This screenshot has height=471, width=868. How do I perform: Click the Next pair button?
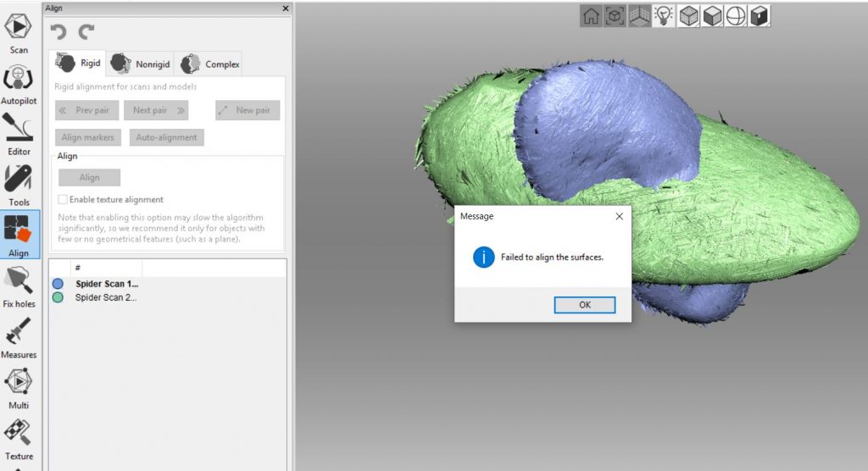(156, 110)
